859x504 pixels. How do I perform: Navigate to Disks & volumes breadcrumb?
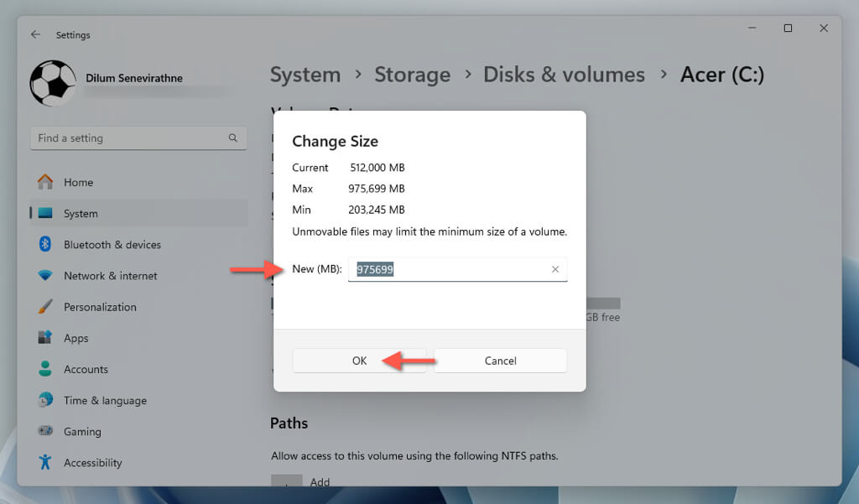click(564, 74)
